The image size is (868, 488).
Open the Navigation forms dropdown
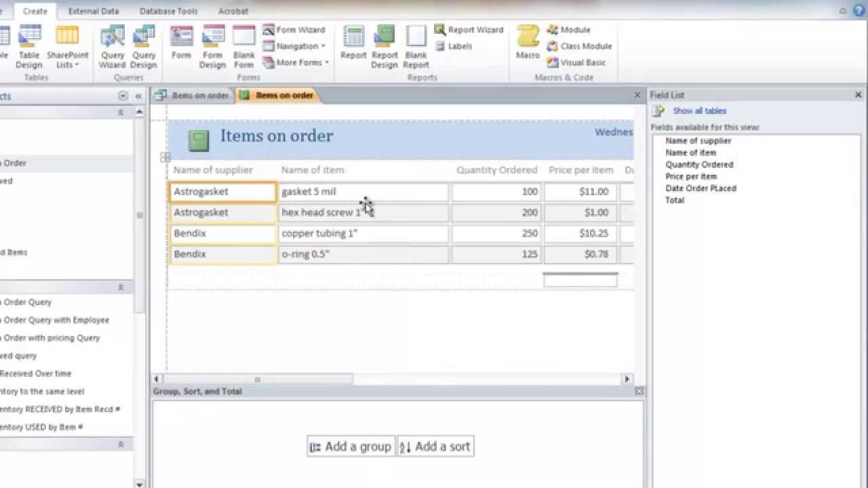(294, 46)
